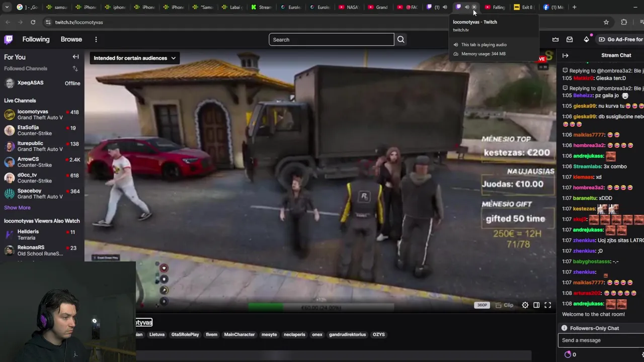Go back to previous page
This screenshot has width=644, height=362.
coord(8,22)
